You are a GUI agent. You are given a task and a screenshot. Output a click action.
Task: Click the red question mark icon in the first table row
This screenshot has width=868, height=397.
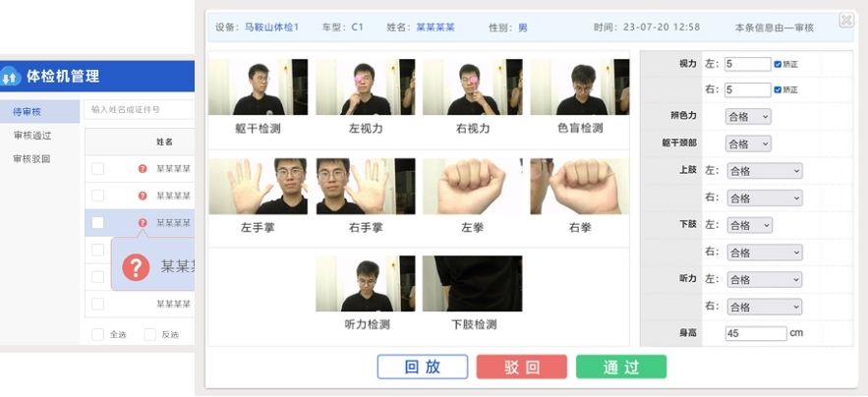click(x=143, y=168)
